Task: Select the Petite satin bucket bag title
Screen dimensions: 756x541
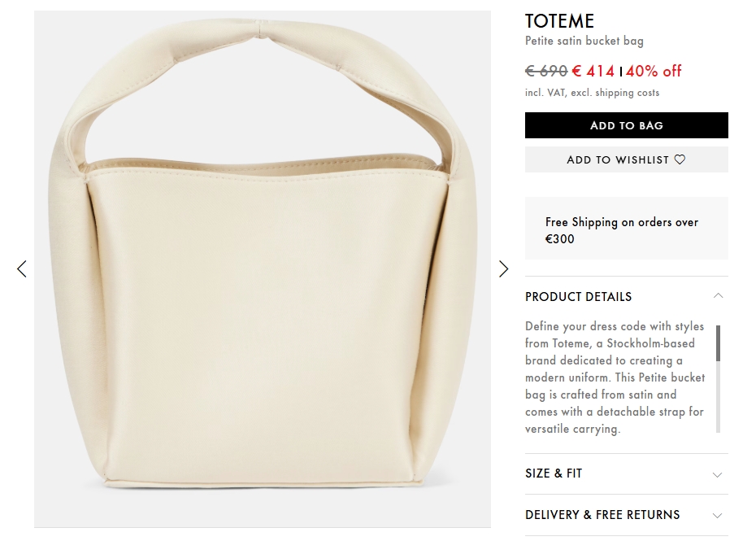Action: click(x=584, y=41)
